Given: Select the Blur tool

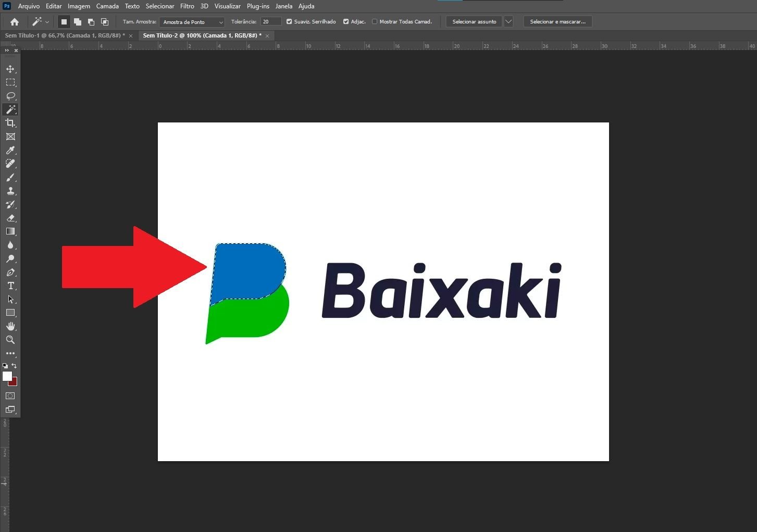Looking at the screenshot, I should pyautogui.click(x=10, y=245).
